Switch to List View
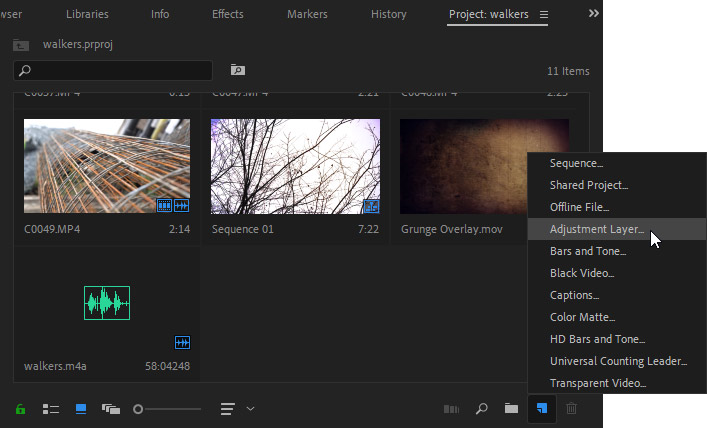Screen dimensions: 707x428 (x=50, y=409)
